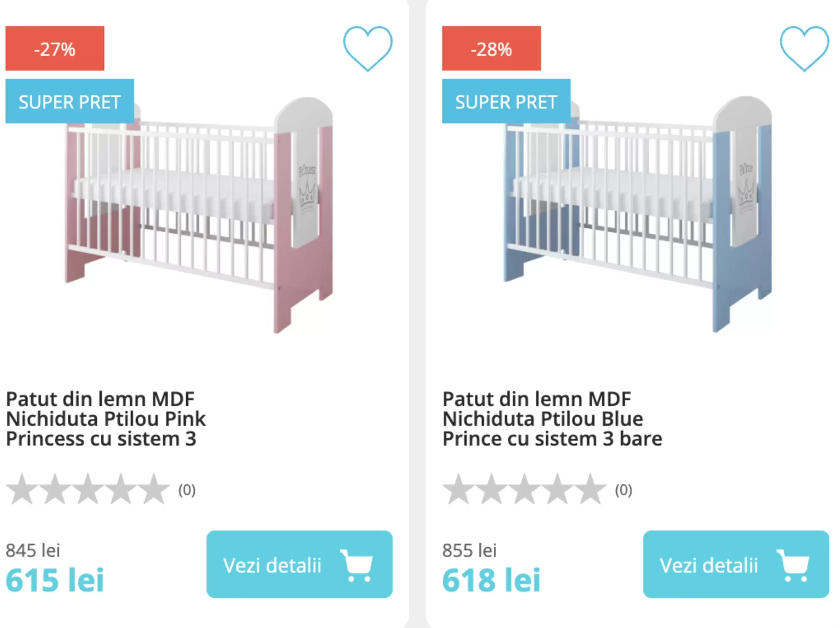The height and width of the screenshot is (628, 840).
Task: Add Pink Princess crib to favorites heart
Action: 367,48
